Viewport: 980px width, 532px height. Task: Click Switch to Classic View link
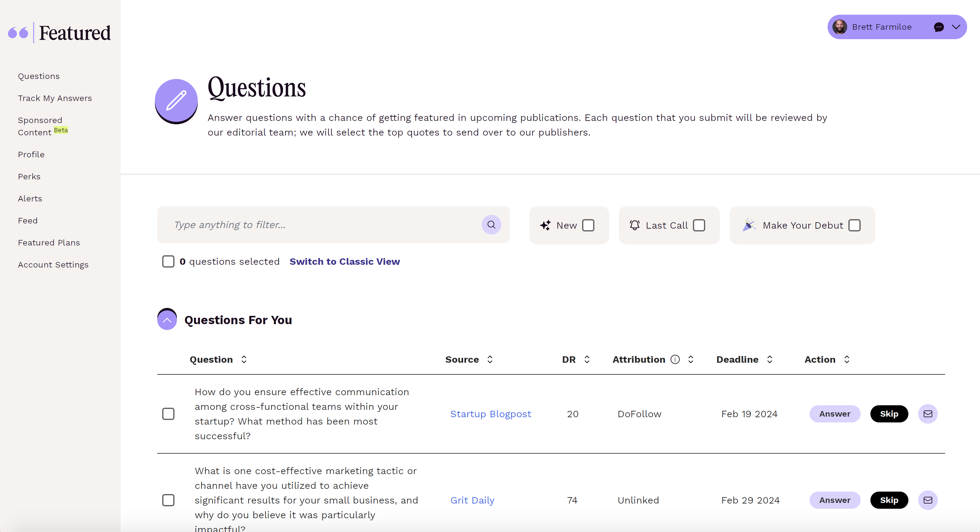pos(345,261)
